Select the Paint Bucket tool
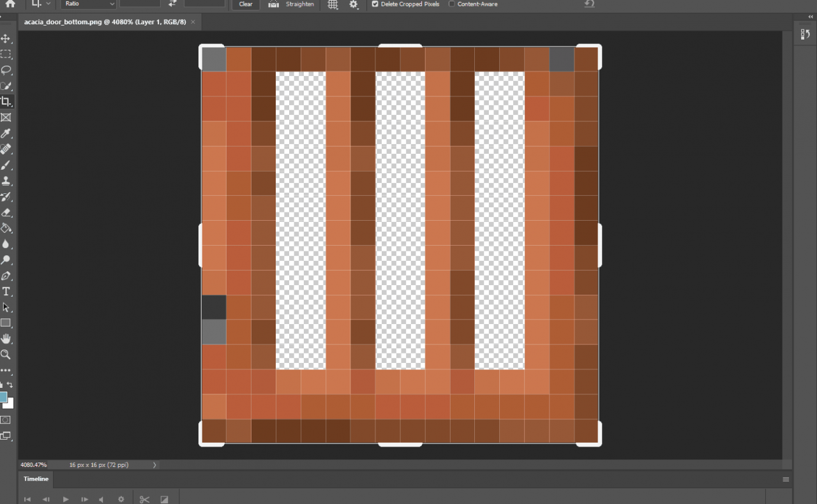The width and height of the screenshot is (817, 504). click(6, 228)
